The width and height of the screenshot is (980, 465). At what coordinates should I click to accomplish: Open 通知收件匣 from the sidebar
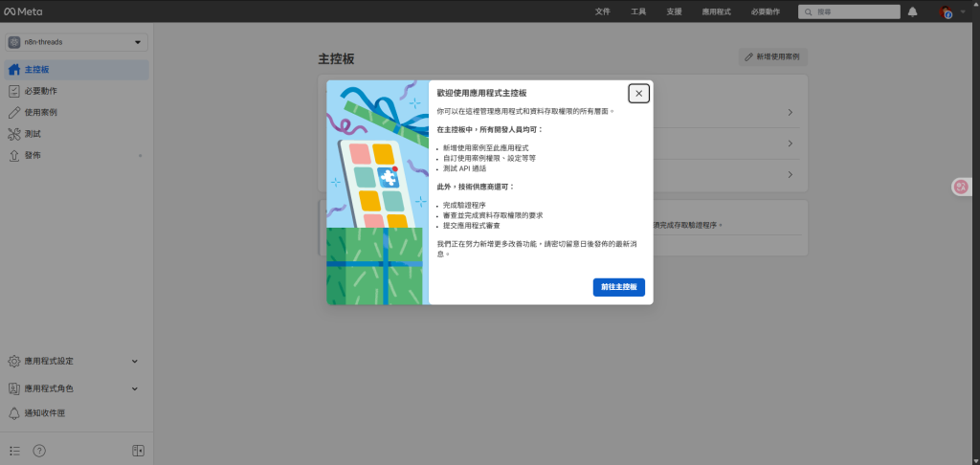[x=44, y=413]
